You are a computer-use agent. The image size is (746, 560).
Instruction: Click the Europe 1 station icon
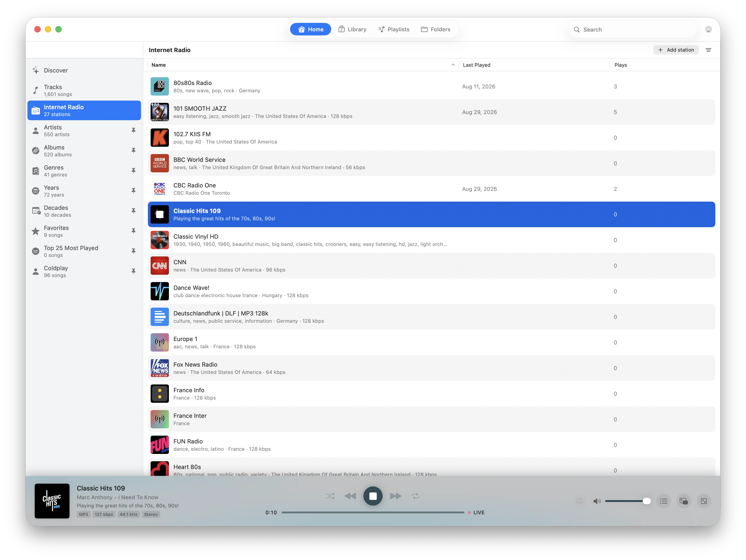160,343
